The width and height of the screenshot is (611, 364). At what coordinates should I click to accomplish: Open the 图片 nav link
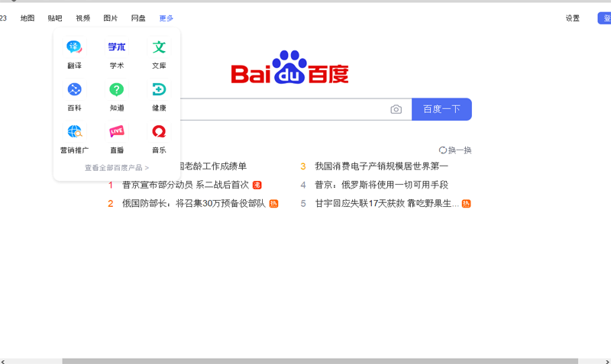(110, 18)
